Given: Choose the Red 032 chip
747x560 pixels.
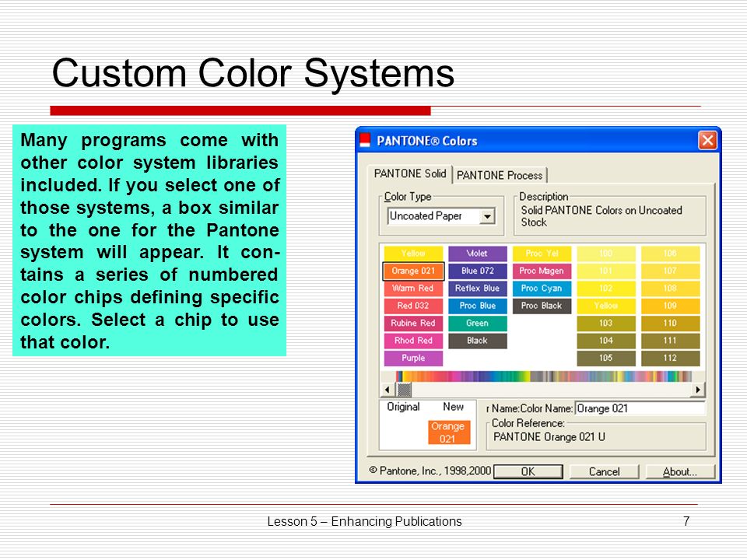Looking at the screenshot, I should (x=413, y=306).
